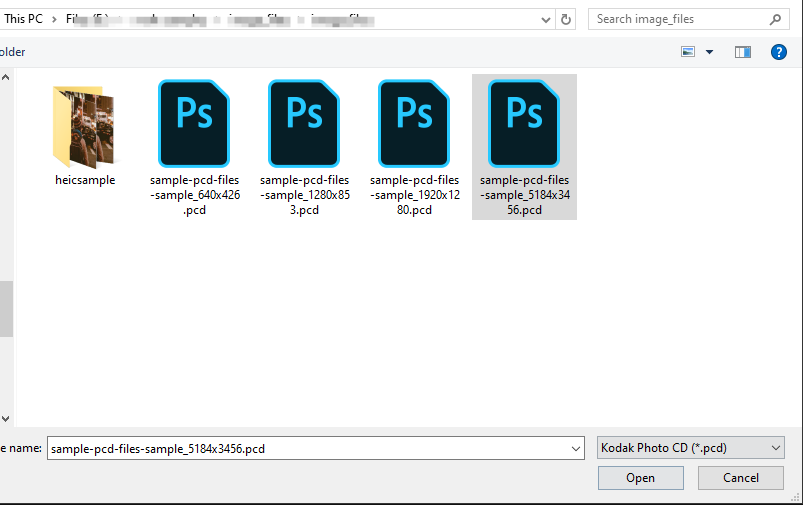This screenshot has height=505, width=803.
Task: Click the heicsample folder name label
Action: 85,180
